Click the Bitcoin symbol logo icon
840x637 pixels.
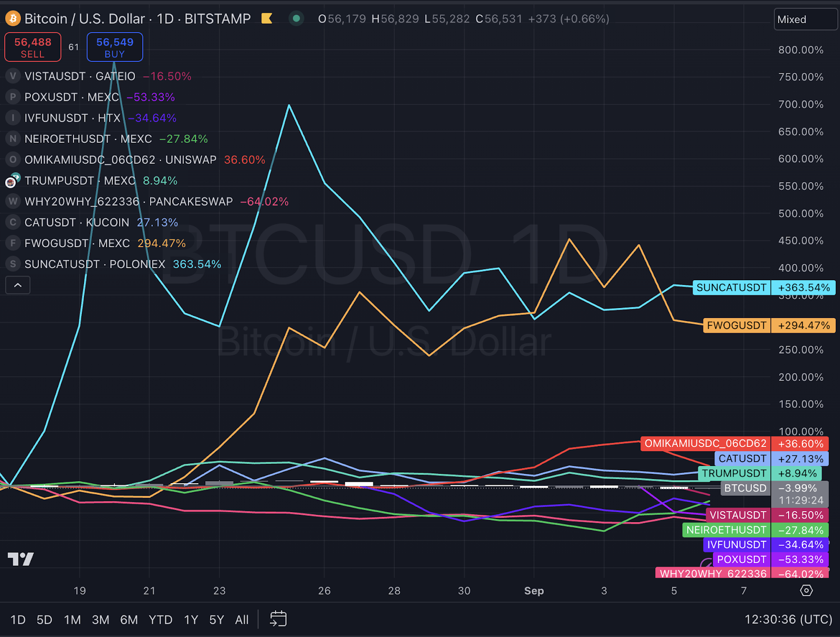(13, 19)
